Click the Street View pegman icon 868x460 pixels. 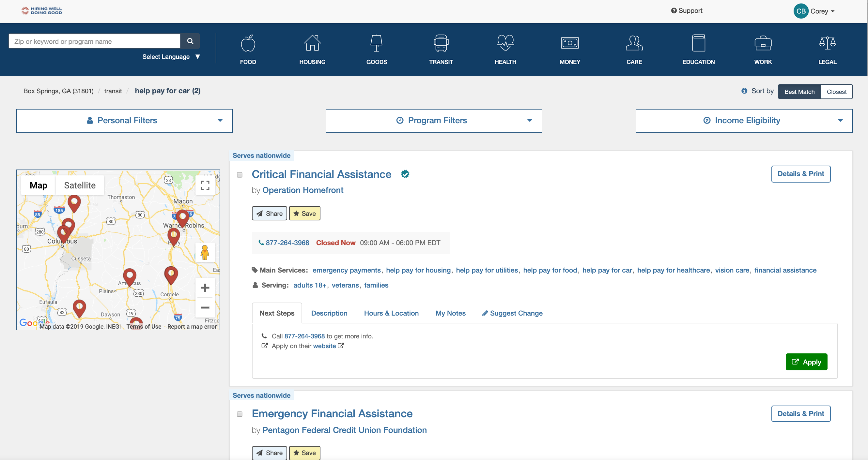(205, 252)
